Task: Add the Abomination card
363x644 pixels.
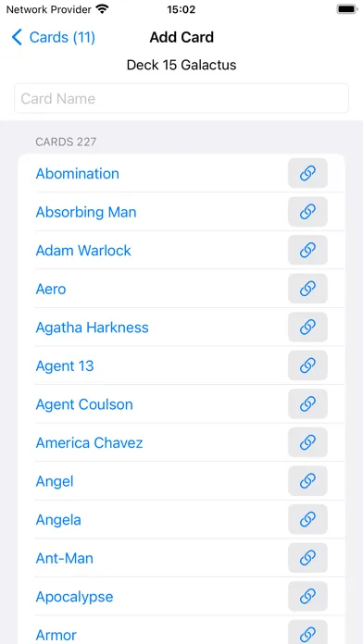Action: click(77, 173)
